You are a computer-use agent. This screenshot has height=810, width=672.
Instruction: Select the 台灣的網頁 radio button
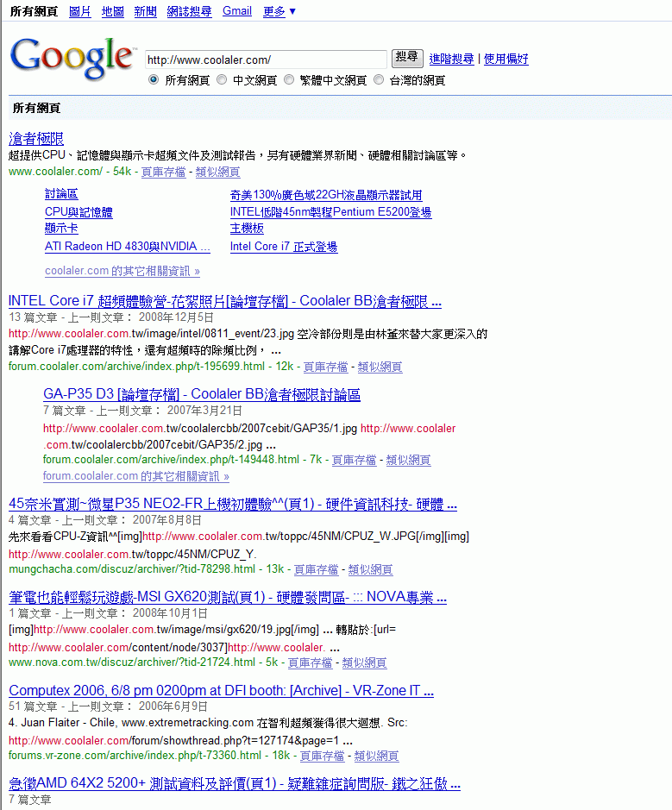(379, 80)
